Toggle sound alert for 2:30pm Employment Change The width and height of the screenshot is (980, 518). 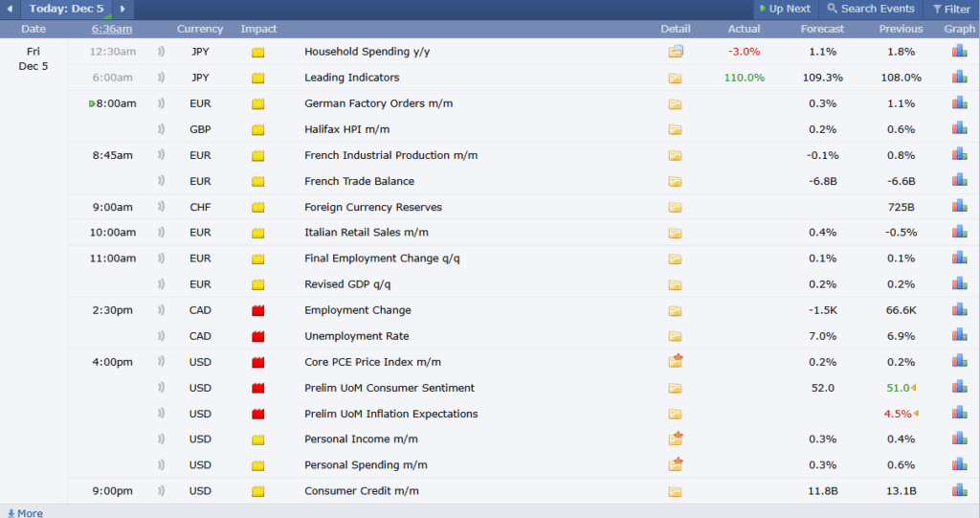point(160,310)
